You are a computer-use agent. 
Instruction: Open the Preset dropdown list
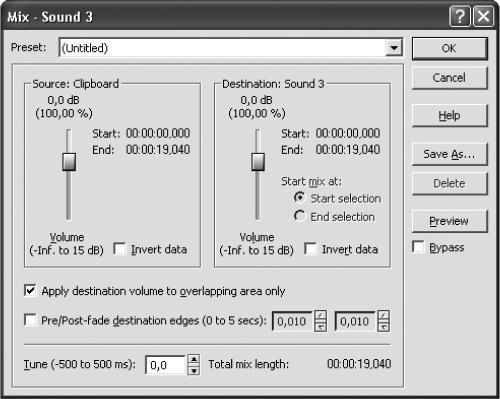point(394,48)
